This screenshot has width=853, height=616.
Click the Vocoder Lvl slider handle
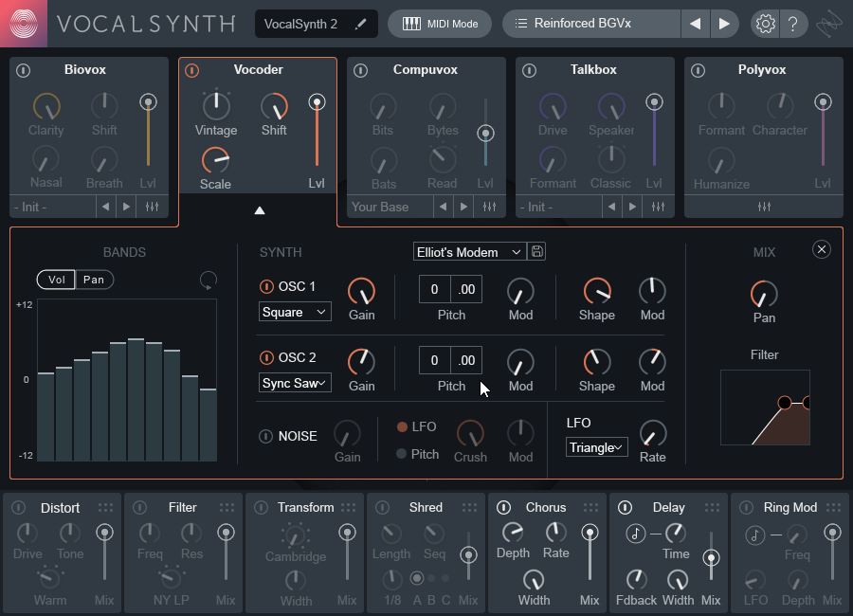(x=317, y=102)
